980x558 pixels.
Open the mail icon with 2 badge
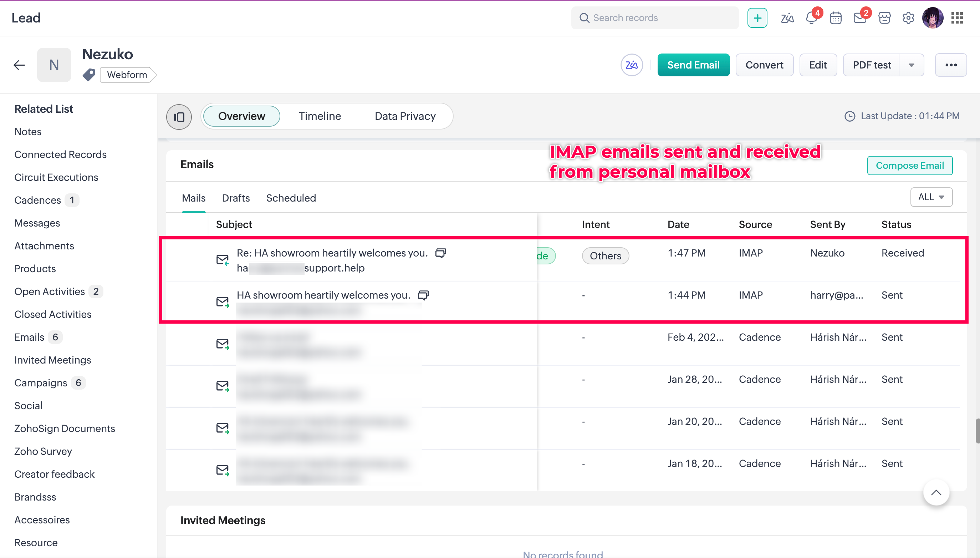(860, 18)
